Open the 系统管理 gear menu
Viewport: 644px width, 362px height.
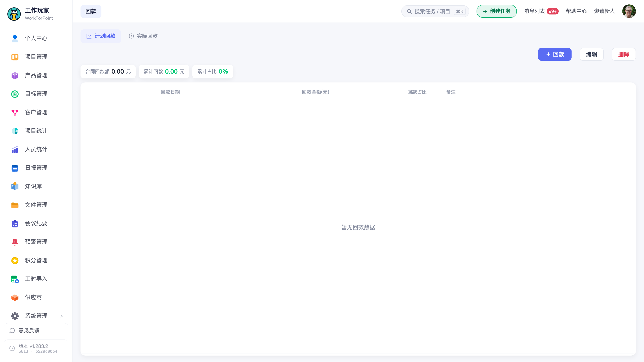tap(36, 316)
